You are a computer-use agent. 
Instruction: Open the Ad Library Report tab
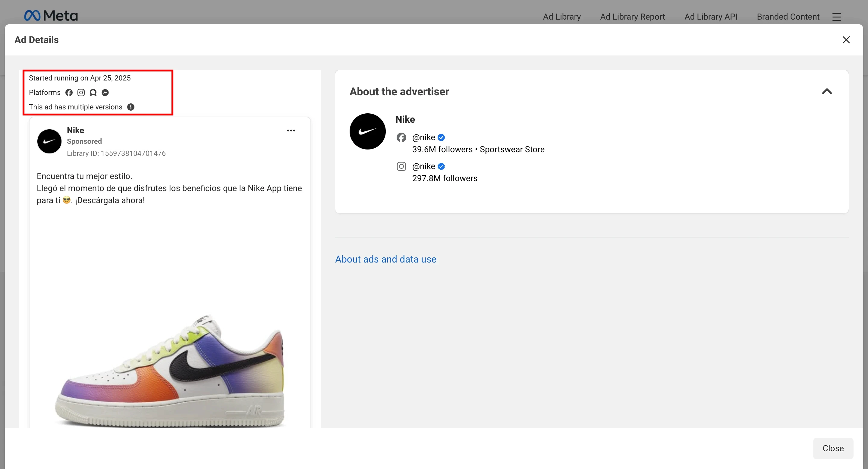[633, 17]
